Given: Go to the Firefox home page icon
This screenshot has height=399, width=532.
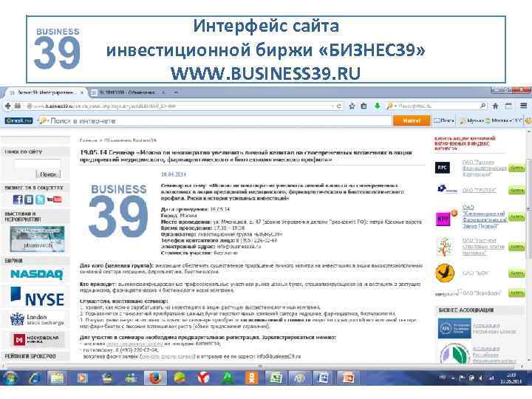Looking at the screenshot, I should 495,106.
